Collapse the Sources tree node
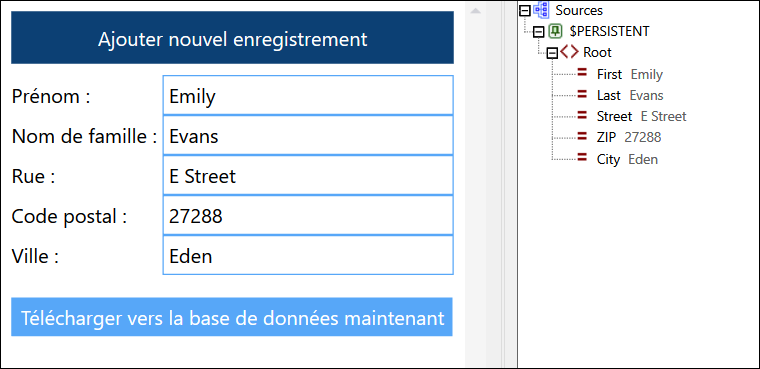This screenshot has width=760, height=369. 525,11
